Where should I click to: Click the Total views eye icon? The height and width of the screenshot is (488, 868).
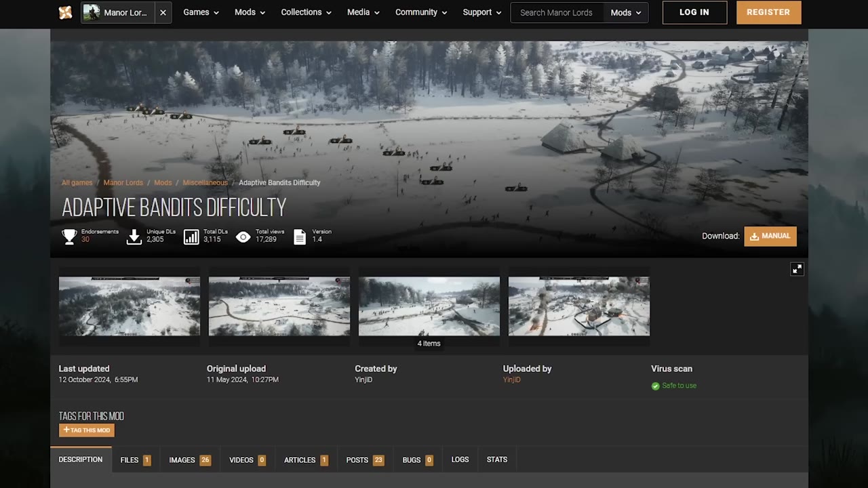pyautogui.click(x=243, y=237)
